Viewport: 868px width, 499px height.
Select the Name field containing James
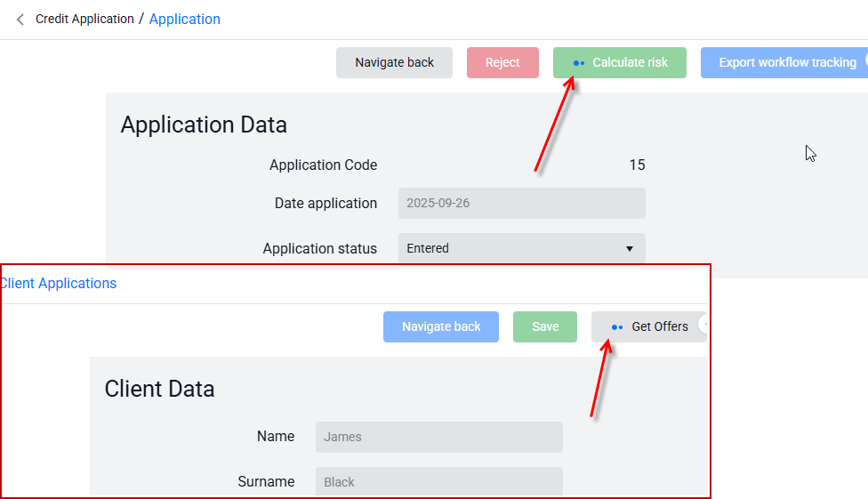tap(439, 437)
